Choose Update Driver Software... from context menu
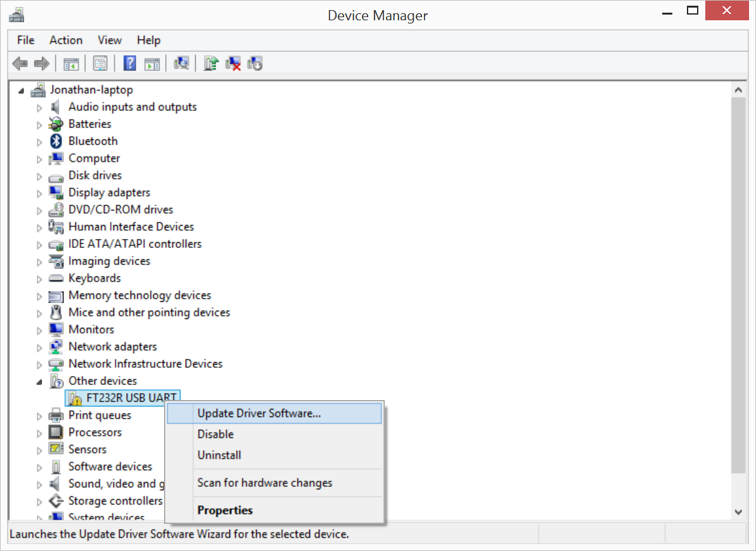The height and width of the screenshot is (551, 756). coord(274,413)
